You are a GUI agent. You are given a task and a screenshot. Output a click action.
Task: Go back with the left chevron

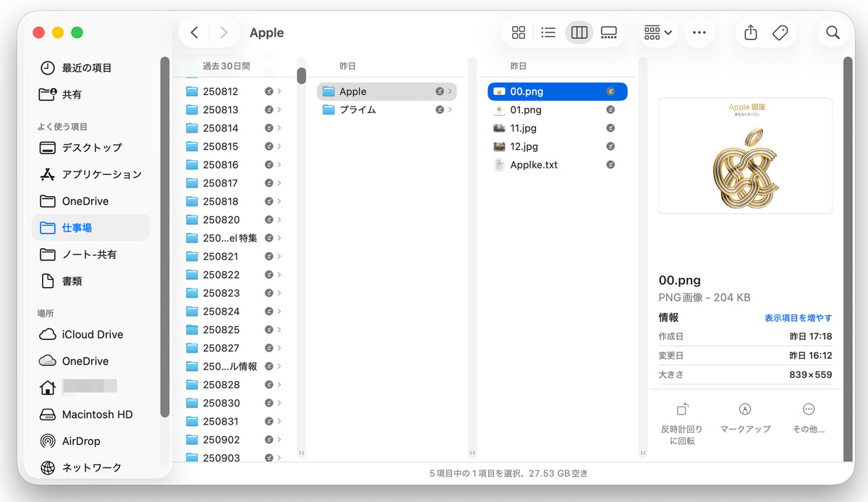pos(194,33)
